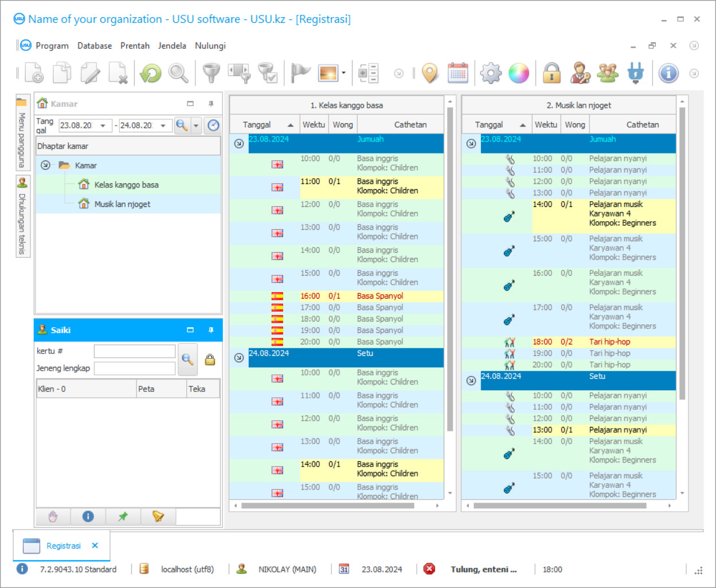Open the filter funnel tool
The height and width of the screenshot is (588, 716).
pos(211,73)
